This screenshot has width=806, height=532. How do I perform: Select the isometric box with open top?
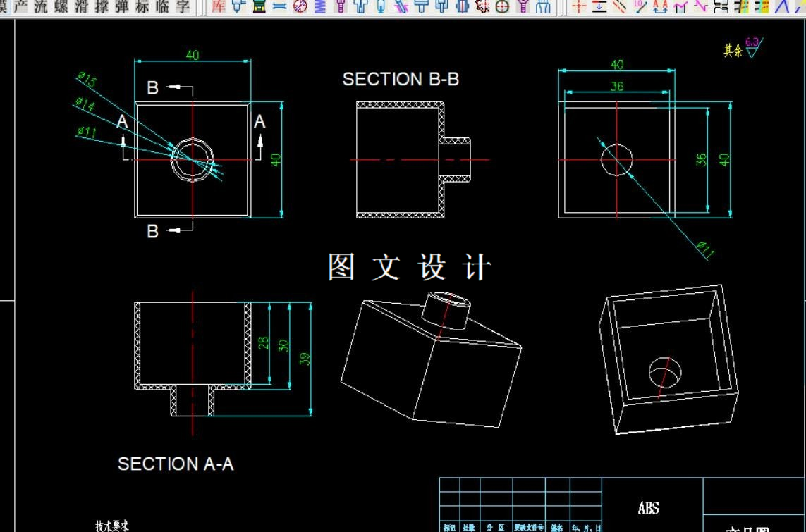(670, 359)
